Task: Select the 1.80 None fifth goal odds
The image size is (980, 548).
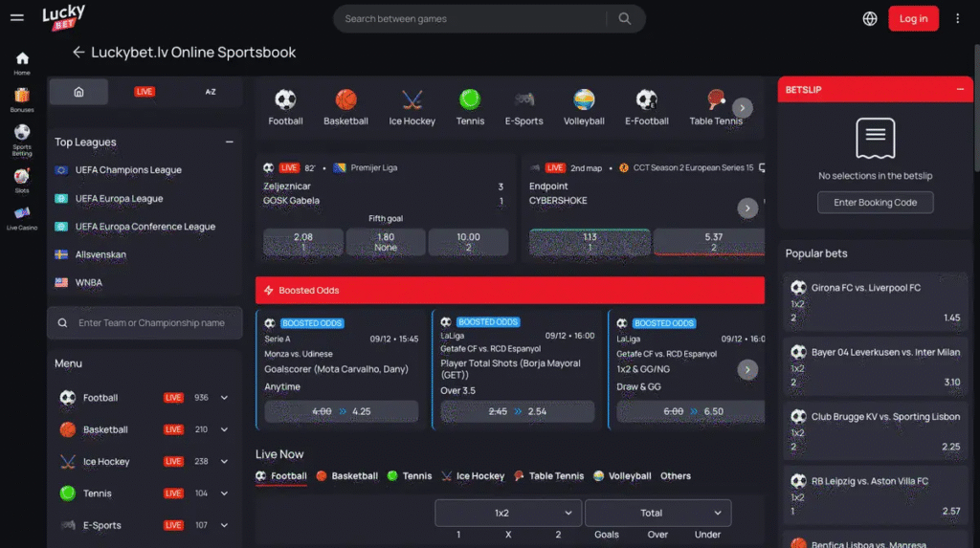Action: click(386, 242)
